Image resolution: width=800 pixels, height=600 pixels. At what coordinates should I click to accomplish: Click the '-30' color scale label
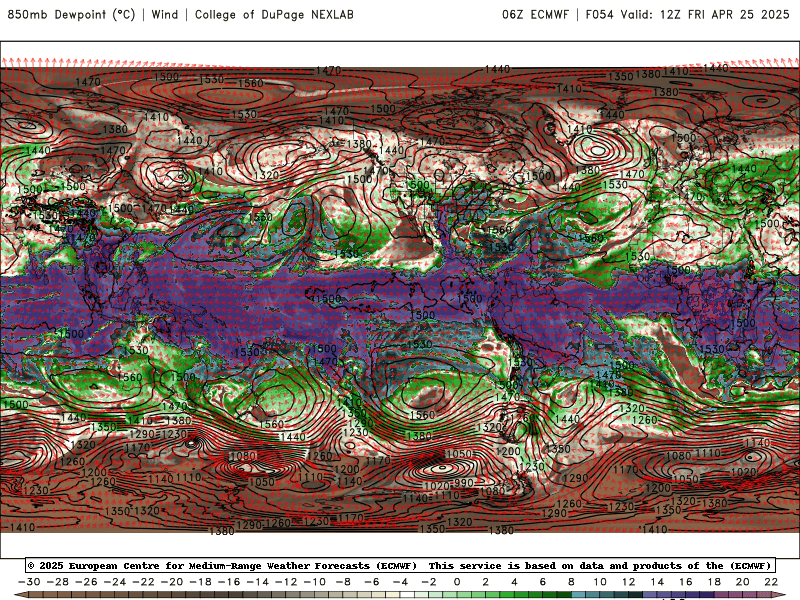pyautogui.click(x=29, y=582)
